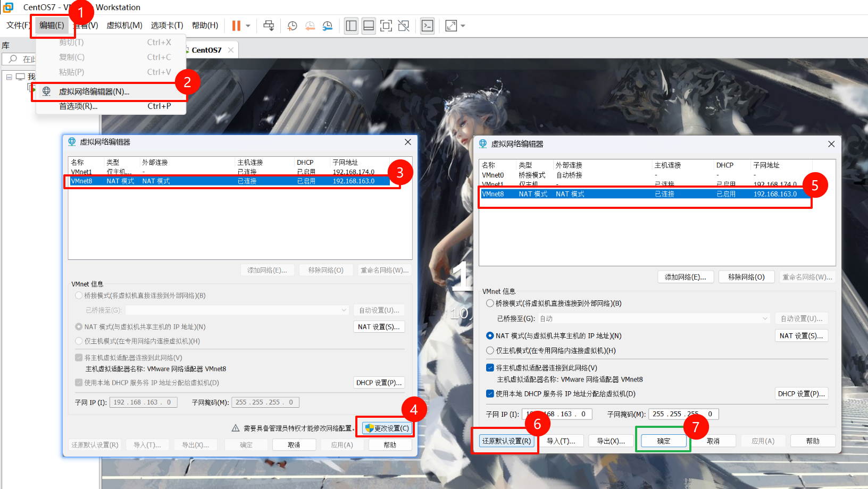Click NAT 设置(S)... in the left dialog
The image size is (868, 489).
379,327
